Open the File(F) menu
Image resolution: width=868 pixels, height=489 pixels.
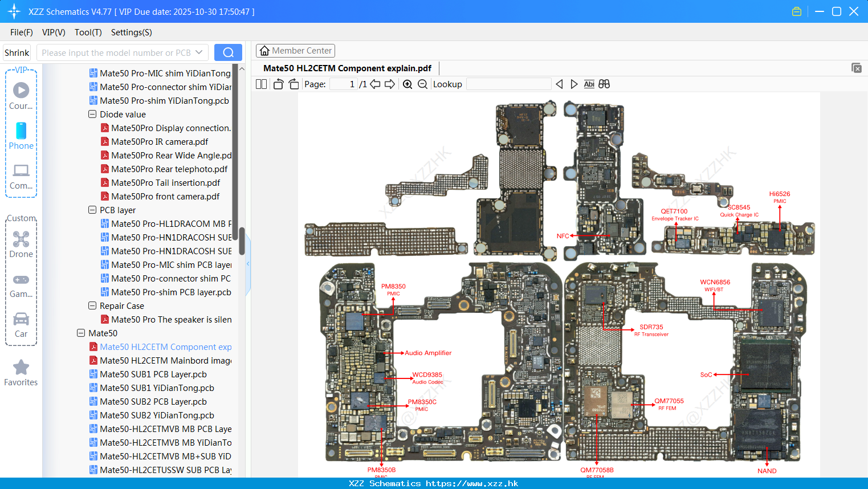click(x=22, y=32)
